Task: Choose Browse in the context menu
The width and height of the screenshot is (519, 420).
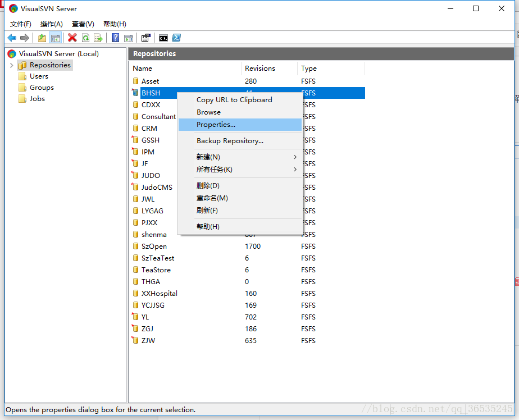Action: coord(240,112)
